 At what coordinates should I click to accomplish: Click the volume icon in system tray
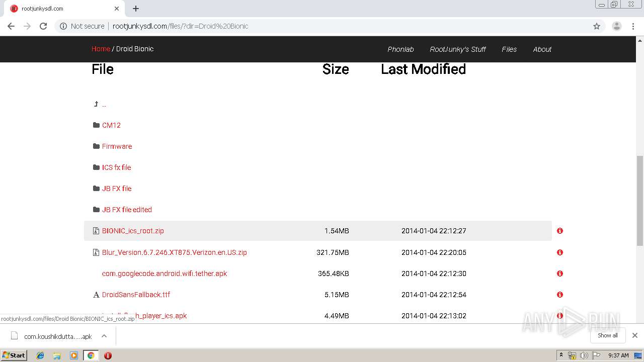pos(584,355)
